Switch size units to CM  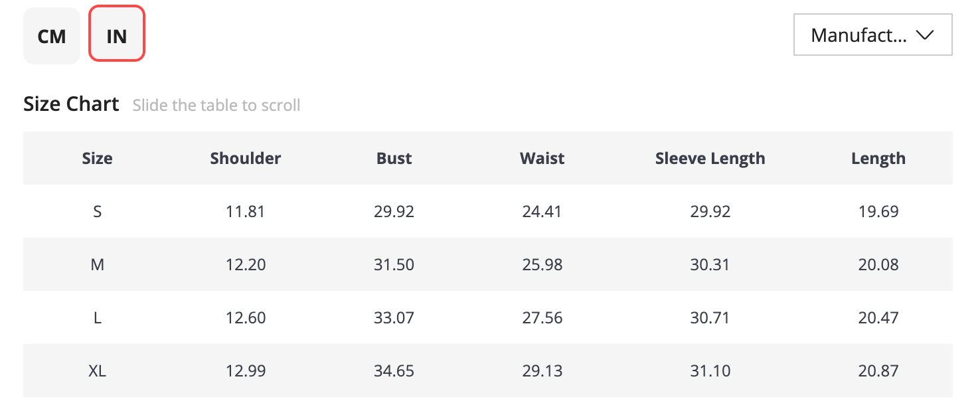point(52,36)
